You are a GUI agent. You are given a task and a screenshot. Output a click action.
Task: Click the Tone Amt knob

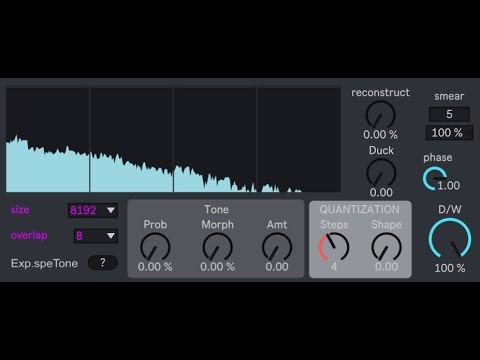click(277, 247)
